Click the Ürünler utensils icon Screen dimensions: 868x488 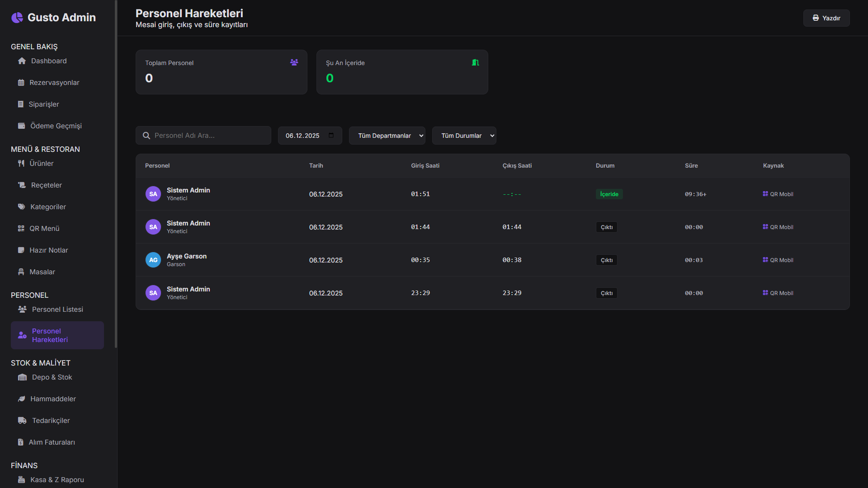pos(21,164)
